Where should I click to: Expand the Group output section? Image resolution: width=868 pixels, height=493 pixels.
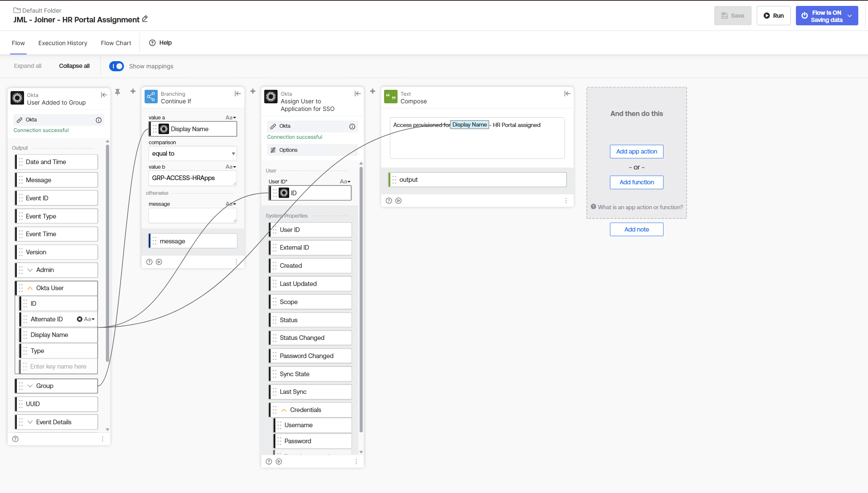[30, 386]
